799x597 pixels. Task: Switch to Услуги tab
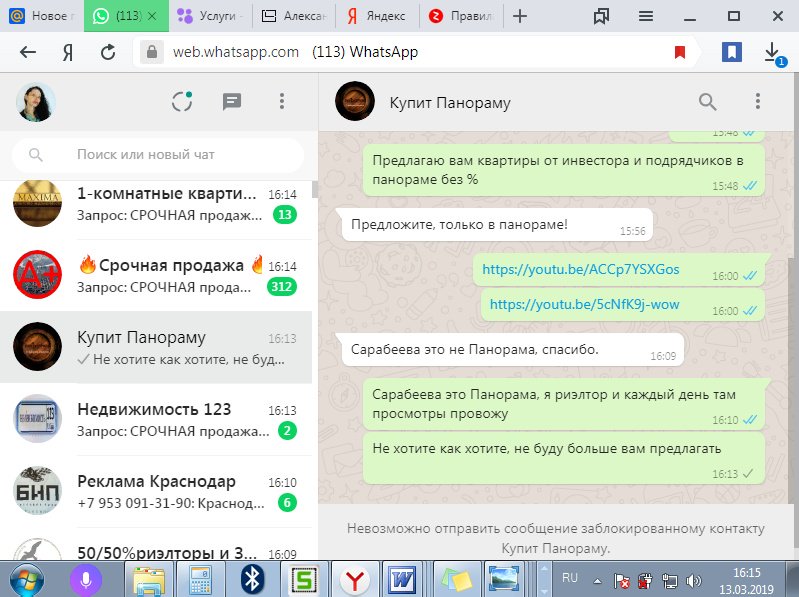click(x=209, y=16)
